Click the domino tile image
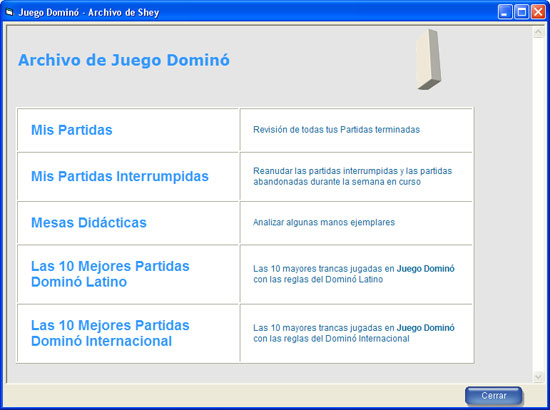This screenshot has height=410, width=550. click(428, 60)
